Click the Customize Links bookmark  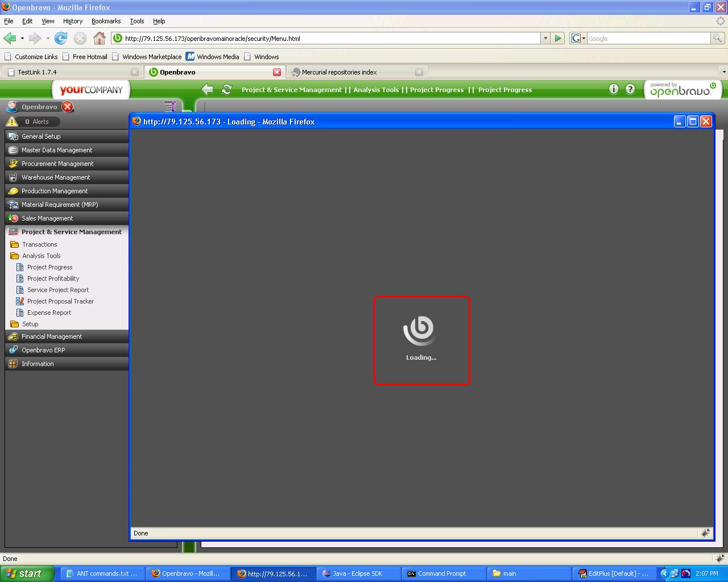tap(31, 57)
